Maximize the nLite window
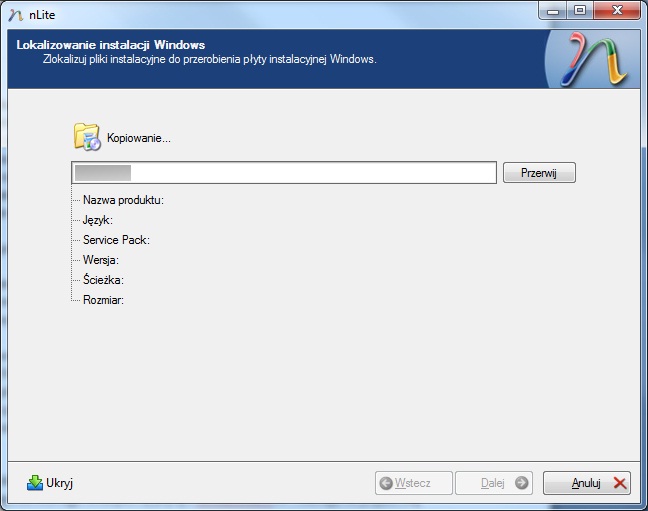The width and height of the screenshot is (648, 511). [x=580, y=10]
